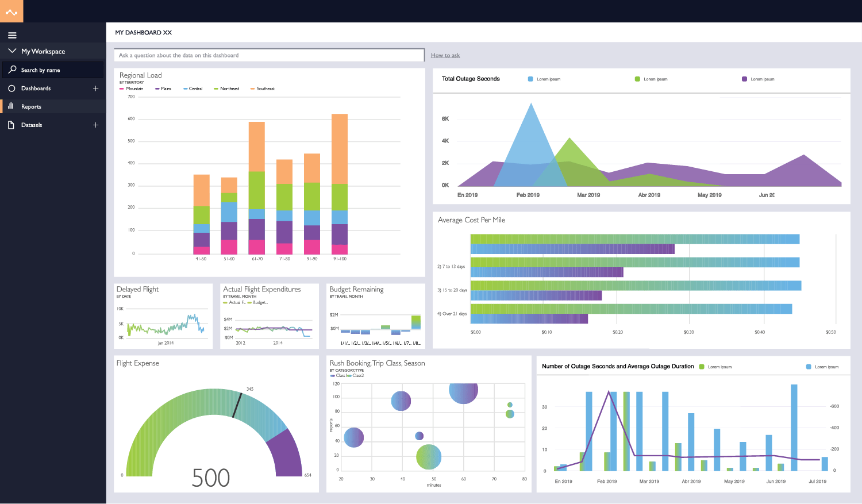Open the hamburger navigation menu

pos(11,35)
